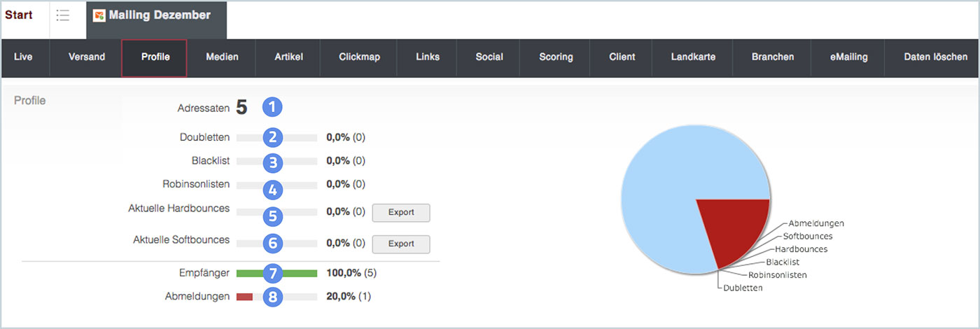This screenshot has width=980, height=329.
Task: Choose Daten löschen in the navigation bar
Action: (x=930, y=57)
